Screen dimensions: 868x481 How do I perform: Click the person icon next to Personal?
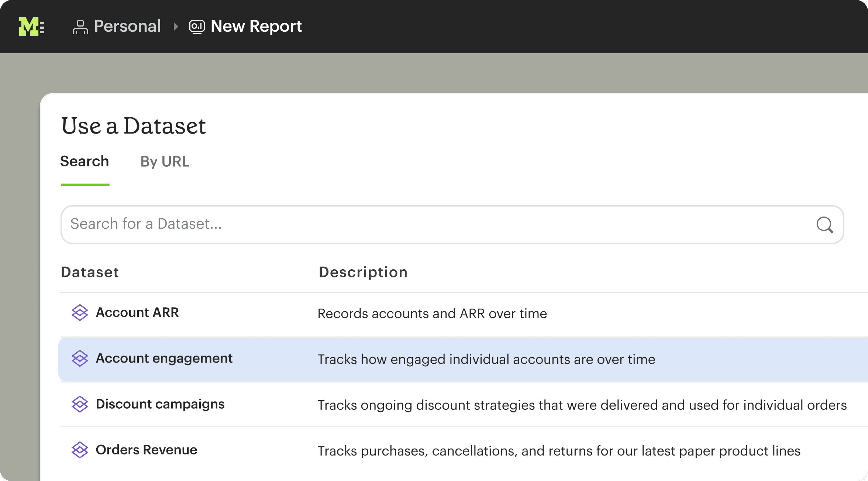[80, 26]
